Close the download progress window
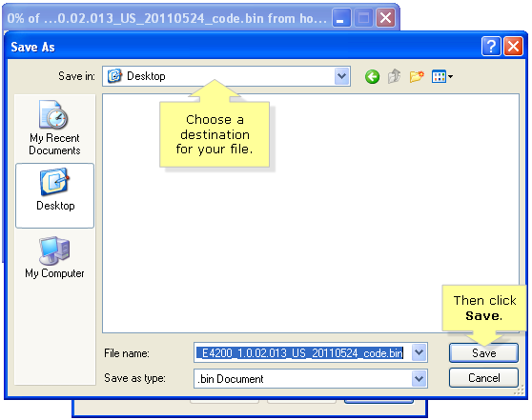 point(385,18)
